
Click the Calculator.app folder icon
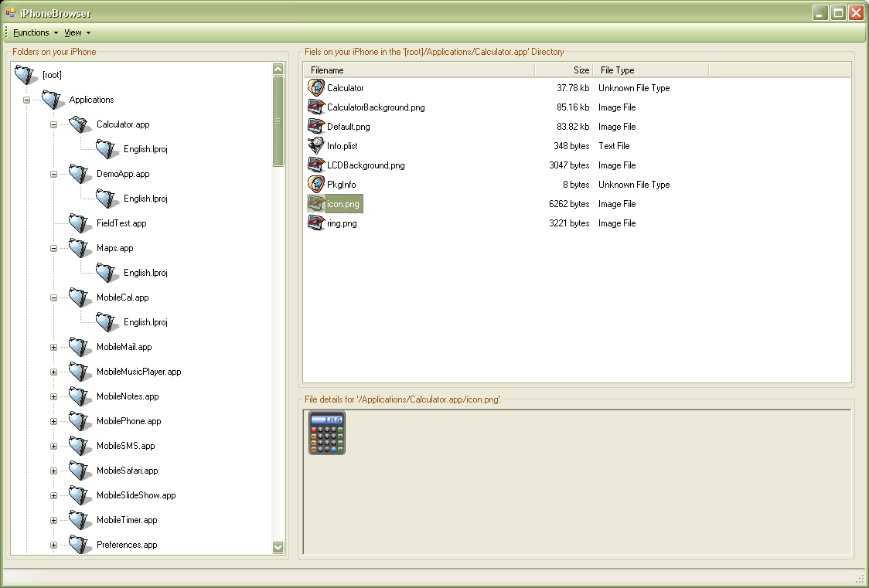pyautogui.click(x=80, y=124)
